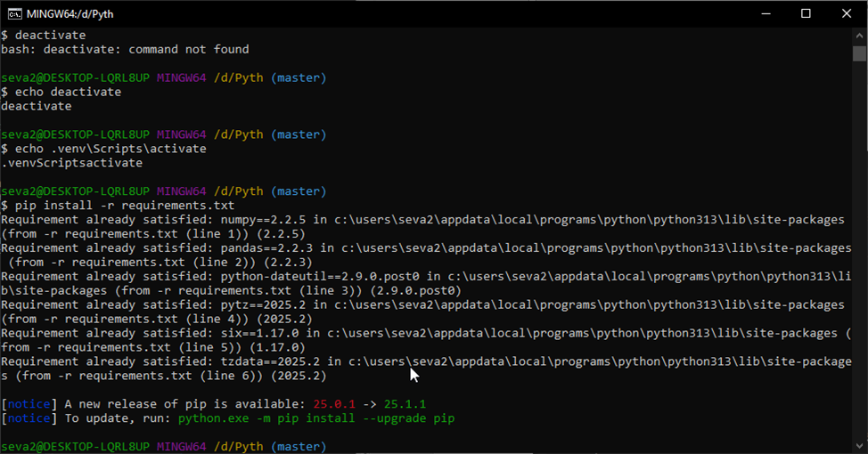Screen dimensions: 868x454
Task: Close the MINGW64 terminal window
Action: (x=847, y=13)
